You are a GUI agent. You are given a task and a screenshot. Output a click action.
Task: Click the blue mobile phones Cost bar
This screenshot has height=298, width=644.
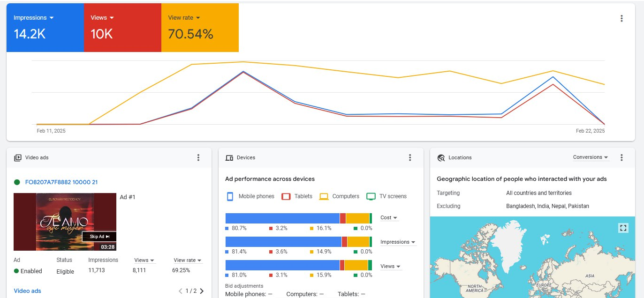pos(282,218)
